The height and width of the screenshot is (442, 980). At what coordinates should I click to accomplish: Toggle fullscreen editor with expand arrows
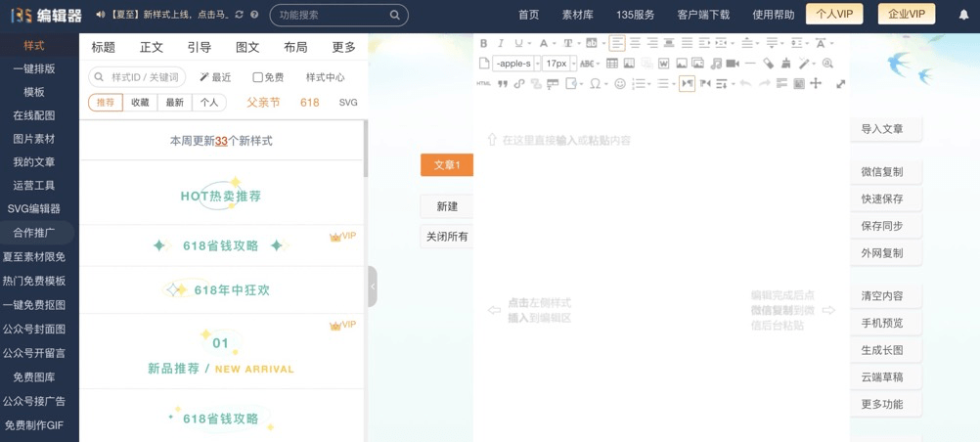840,84
